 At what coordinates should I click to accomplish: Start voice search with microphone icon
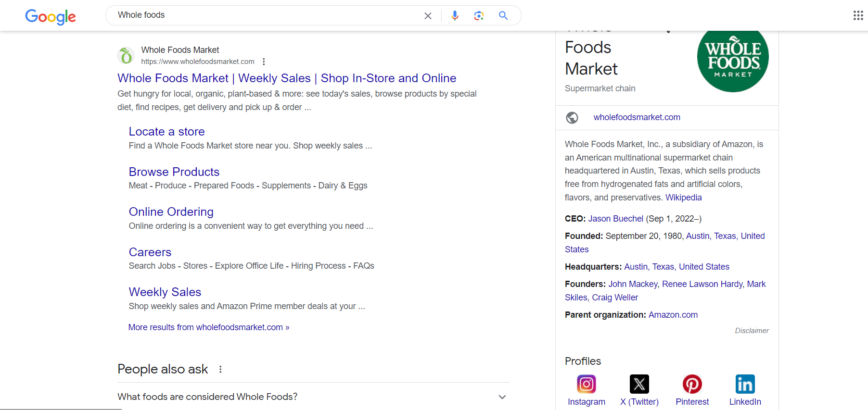coord(455,16)
